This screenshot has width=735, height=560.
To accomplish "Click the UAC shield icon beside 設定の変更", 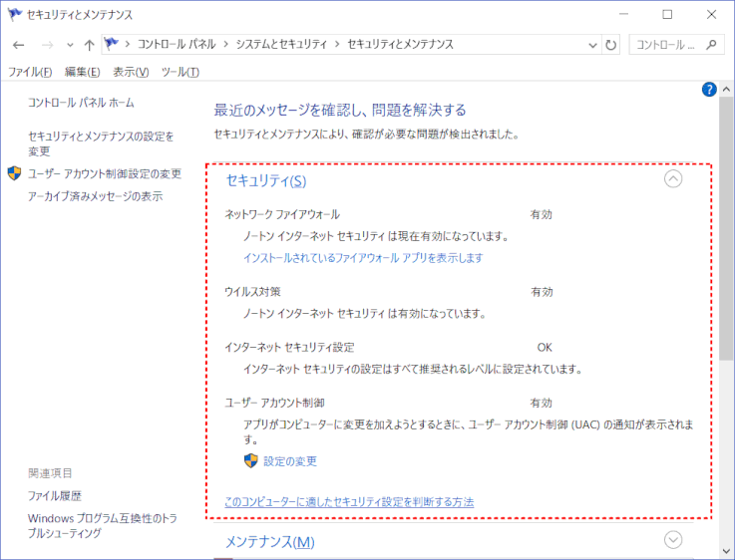I will (x=250, y=460).
